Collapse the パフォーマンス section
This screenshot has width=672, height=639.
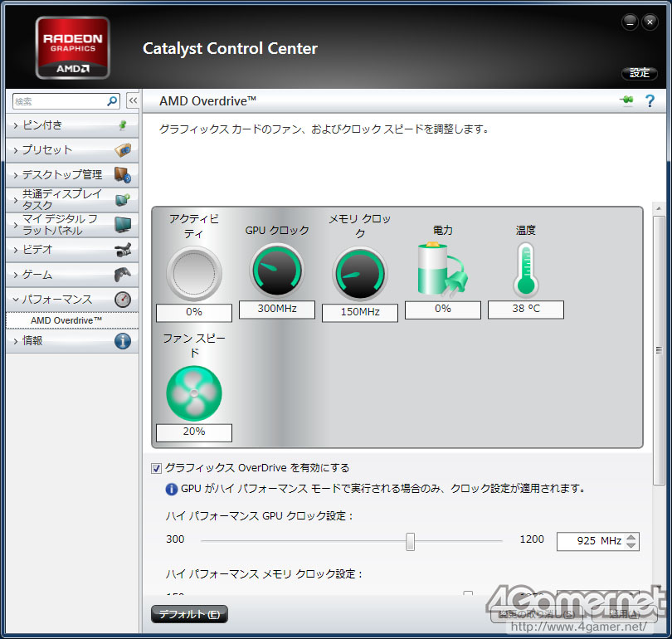coord(72,299)
